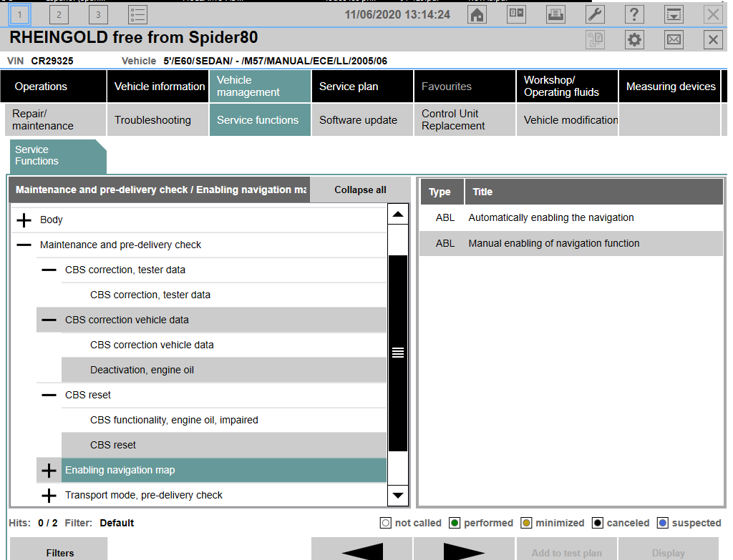This screenshot has width=733, height=560.
Task: Expand Enabling navigation map node
Action: (49, 471)
